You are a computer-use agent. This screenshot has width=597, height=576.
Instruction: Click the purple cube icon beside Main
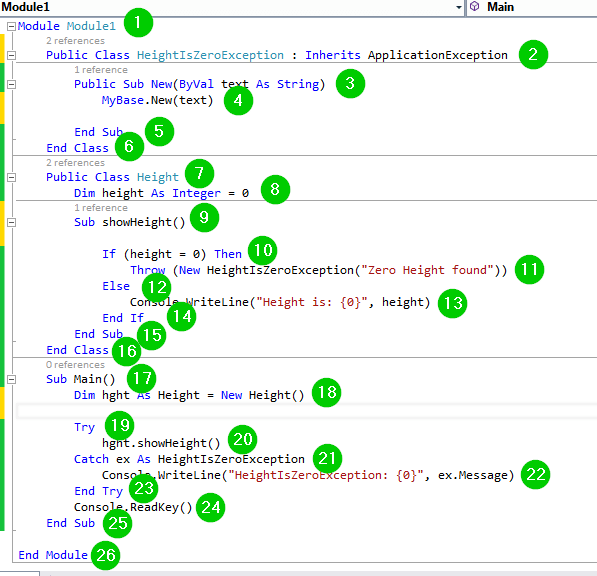coord(474,6)
